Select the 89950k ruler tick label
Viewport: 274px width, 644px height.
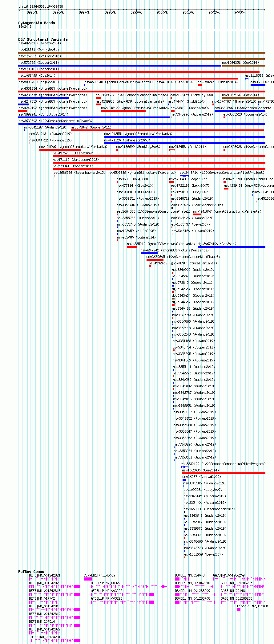pyautogui.click(x=32, y=13)
